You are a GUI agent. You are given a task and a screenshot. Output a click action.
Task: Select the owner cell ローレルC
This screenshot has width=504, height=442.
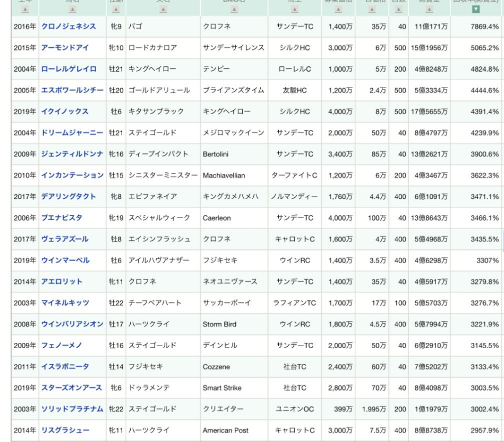[295, 69]
